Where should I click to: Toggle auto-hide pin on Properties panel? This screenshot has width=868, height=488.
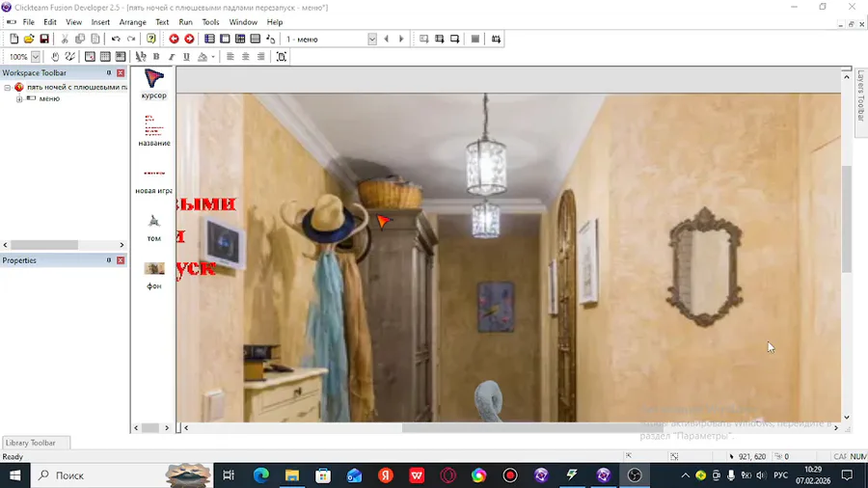(x=108, y=260)
